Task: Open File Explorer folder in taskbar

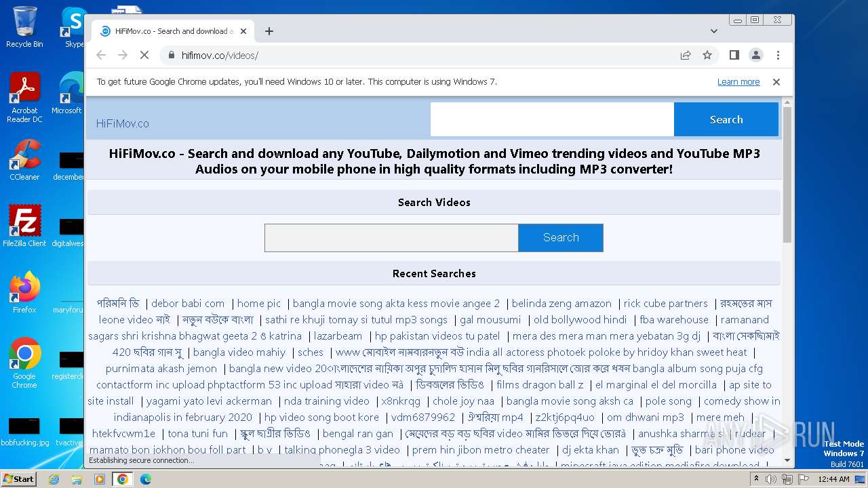Action: (77, 479)
